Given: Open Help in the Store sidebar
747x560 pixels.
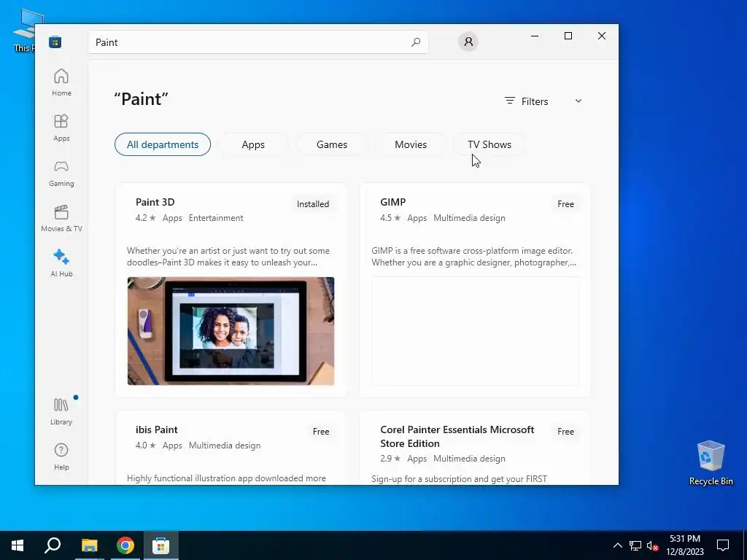Looking at the screenshot, I should (x=61, y=456).
